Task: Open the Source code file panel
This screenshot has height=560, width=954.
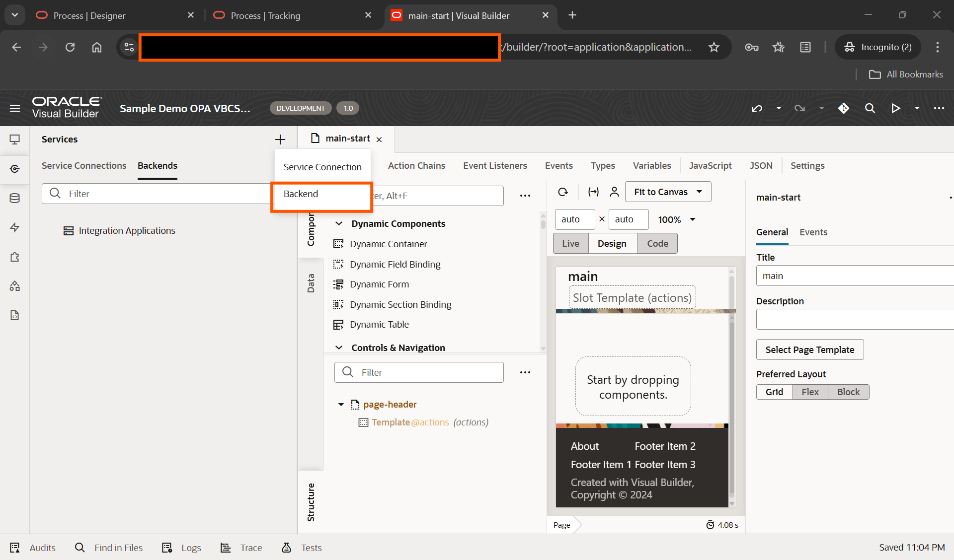Action: [x=15, y=315]
